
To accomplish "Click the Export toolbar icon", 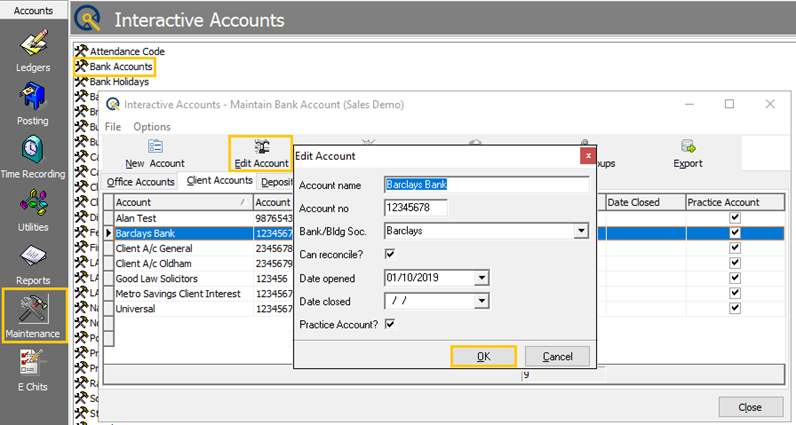I will (x=688, y=147).
